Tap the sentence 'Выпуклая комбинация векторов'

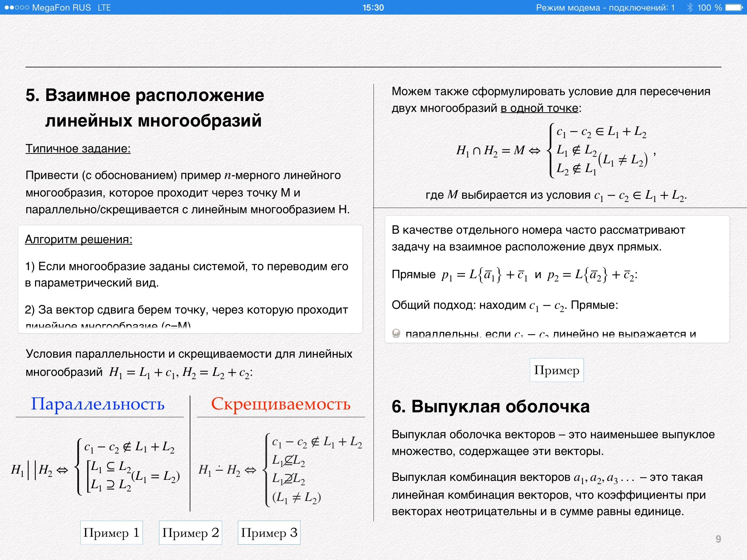[x=549, y=494]
